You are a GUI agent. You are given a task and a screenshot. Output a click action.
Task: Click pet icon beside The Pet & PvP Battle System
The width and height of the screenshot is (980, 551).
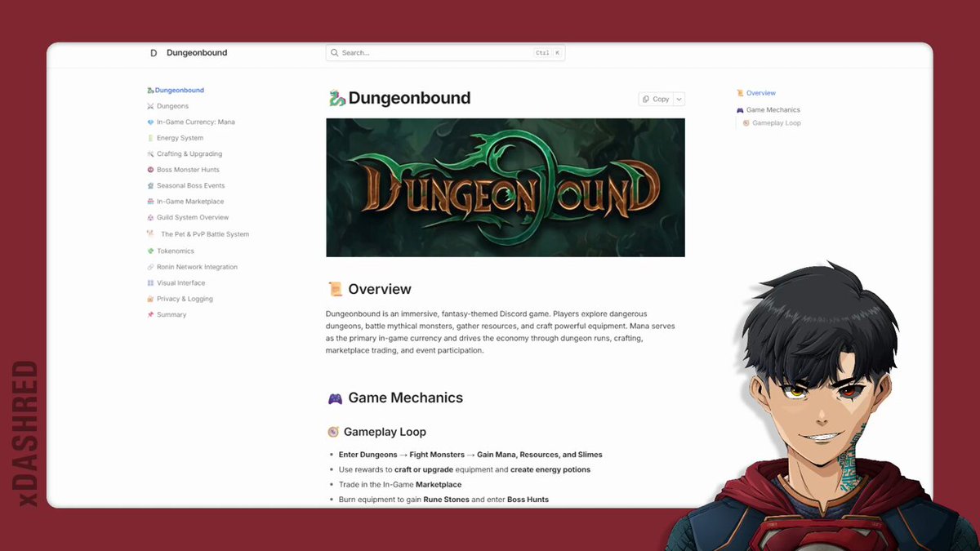(x=150, y=233)
